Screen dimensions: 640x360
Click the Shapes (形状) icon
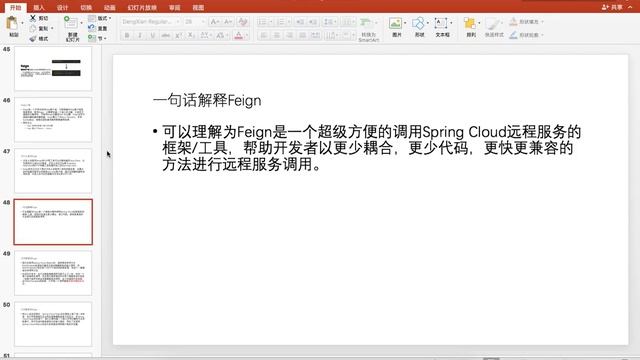(x=418, y=23)
